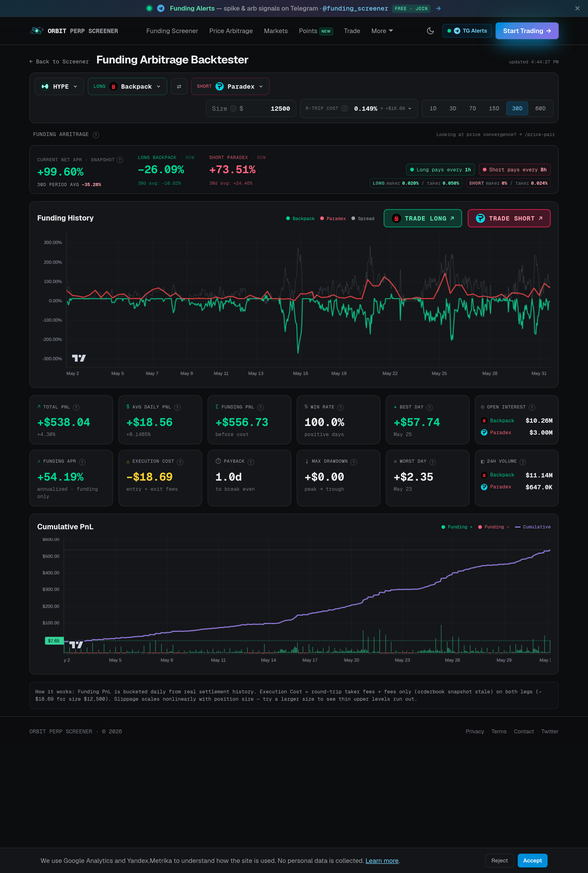Screen dimensions: 588x873
Task: Click the Max Drawdown help icon
Action: 354,462
